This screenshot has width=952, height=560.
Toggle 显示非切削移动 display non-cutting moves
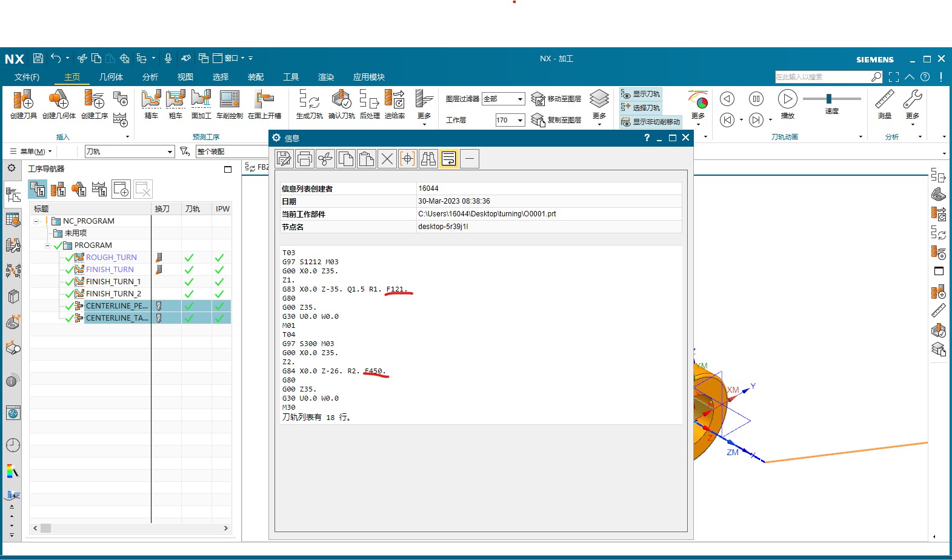point(651,122)
